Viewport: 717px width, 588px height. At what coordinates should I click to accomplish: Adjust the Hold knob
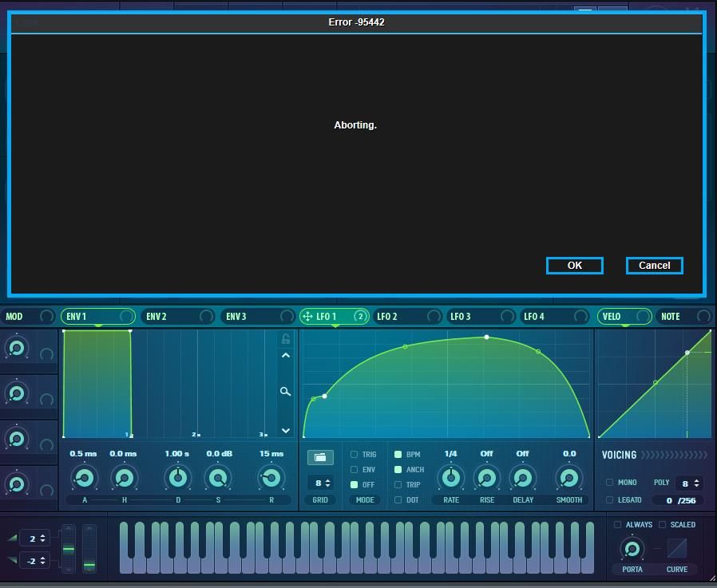pos(124,478)
